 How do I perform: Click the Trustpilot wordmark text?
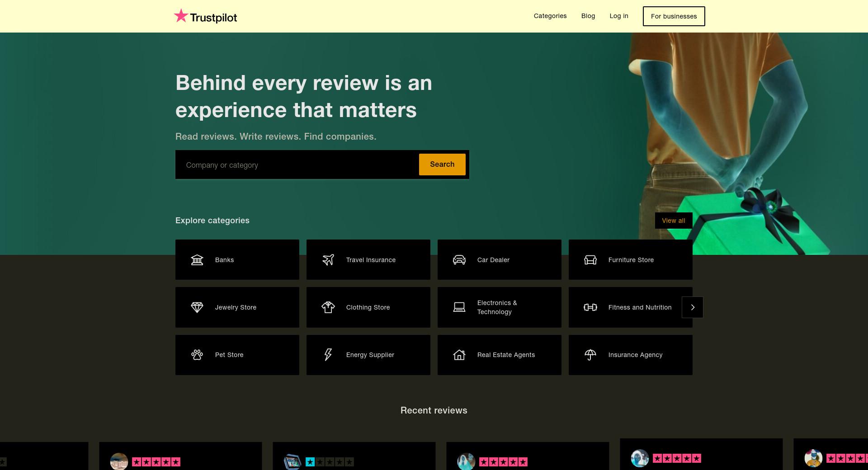pyautogui.click(x=213, y=18)
